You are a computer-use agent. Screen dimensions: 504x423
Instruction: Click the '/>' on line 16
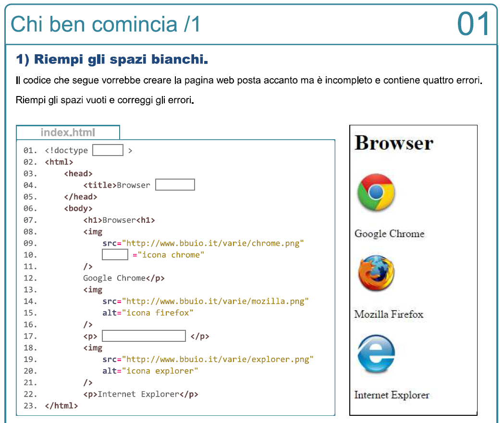point(88,325)
